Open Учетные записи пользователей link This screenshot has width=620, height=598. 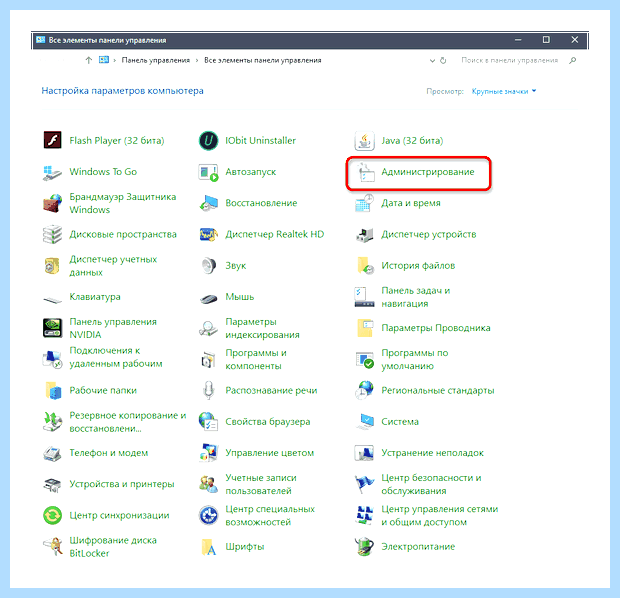point(261,484)
